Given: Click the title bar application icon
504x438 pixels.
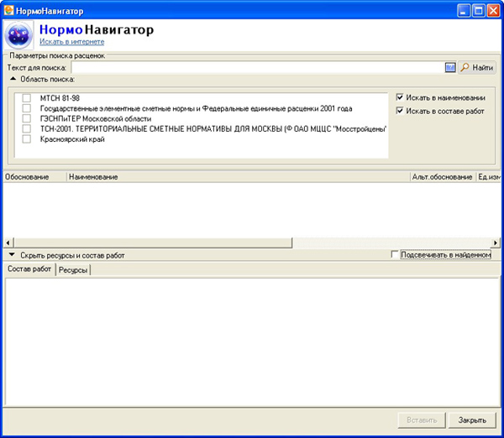Looking at the screenshot, I should point(8,11).
